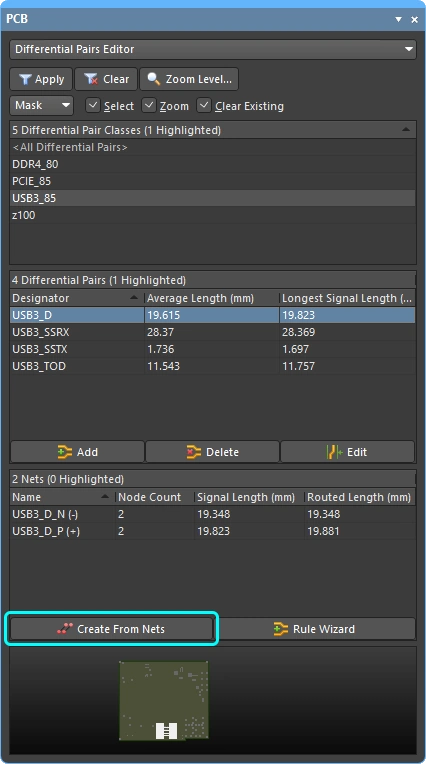Viewport: 426px width, 764px height.
Task: Sort by Designator column header
Action: [77, 298]
